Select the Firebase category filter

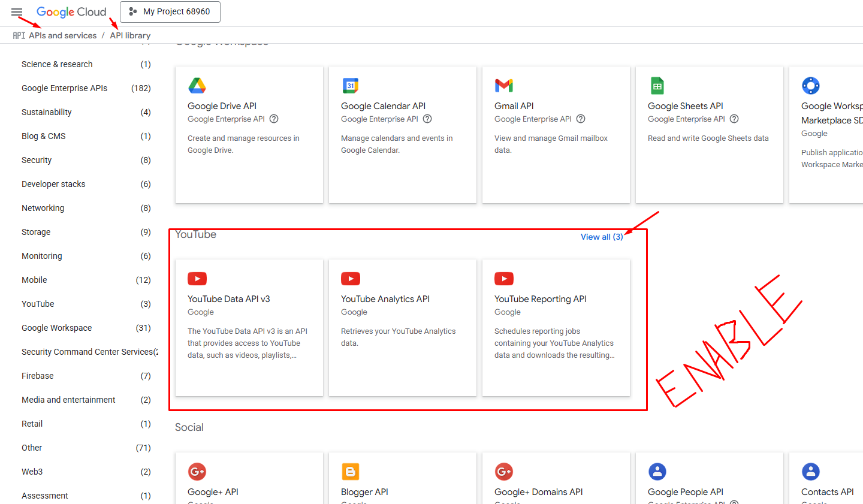(38, 376)
